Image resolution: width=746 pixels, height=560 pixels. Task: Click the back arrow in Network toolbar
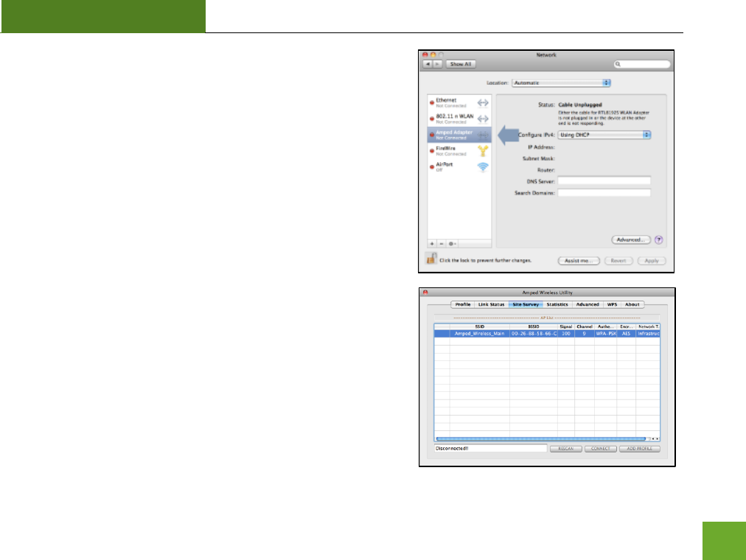coord(429,64)
